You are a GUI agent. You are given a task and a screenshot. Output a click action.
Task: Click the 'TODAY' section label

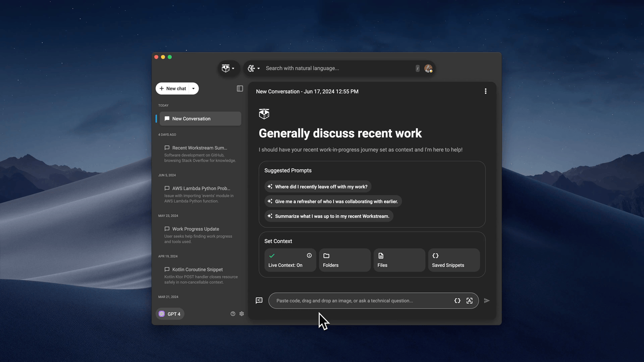[163, 106]
